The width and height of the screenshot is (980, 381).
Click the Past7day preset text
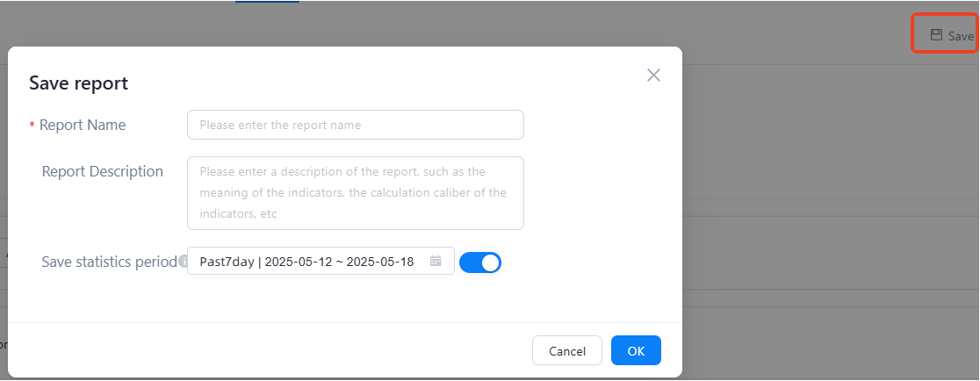point(227,262)
